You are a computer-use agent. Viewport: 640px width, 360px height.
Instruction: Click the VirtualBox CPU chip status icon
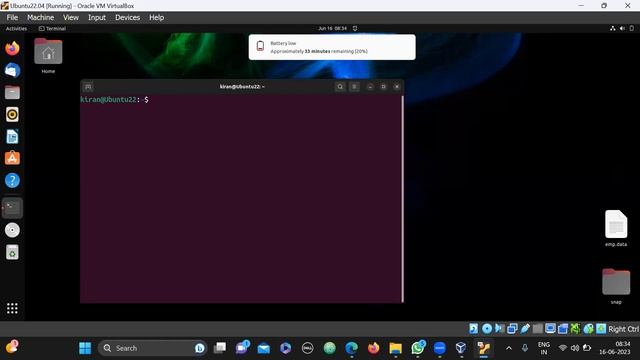click(x=576, y=328)
